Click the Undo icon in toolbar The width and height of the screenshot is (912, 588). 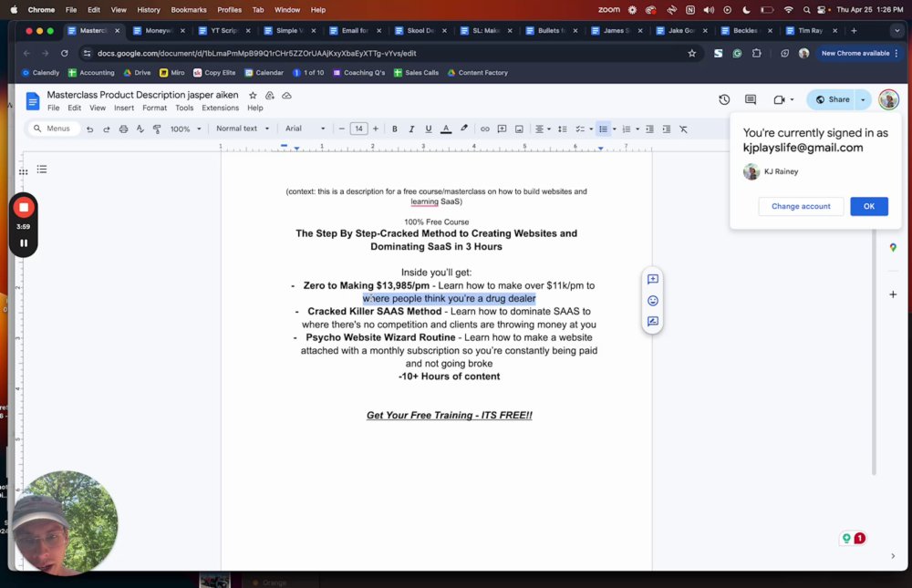(x=89, y=129)
